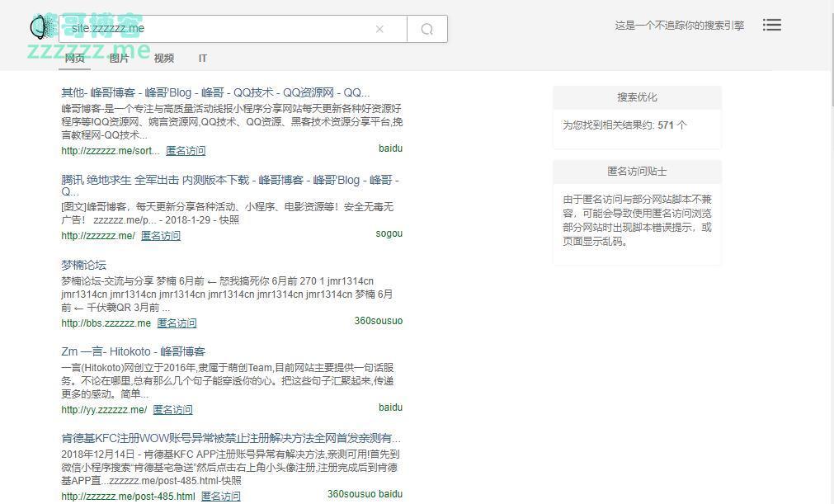Switch to the 视频 tab
The image size is (834, 504).
pyautogui.click(x=163, y=59)
